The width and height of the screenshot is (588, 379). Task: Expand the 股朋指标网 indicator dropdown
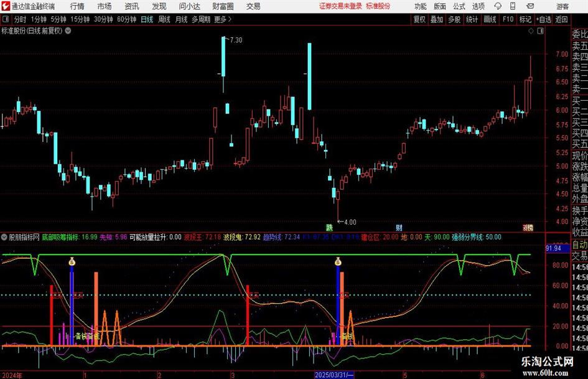pos(4,237)
